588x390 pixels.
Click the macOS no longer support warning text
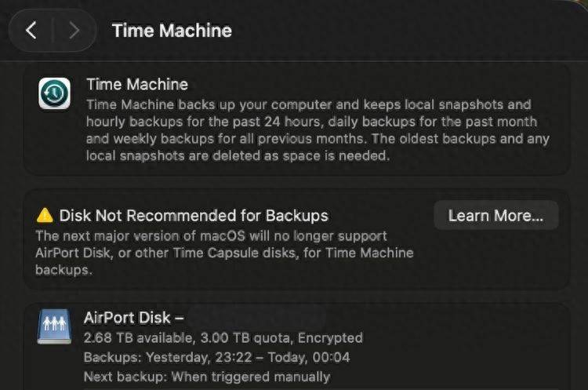pyautogui.click(x=224, y=253)
